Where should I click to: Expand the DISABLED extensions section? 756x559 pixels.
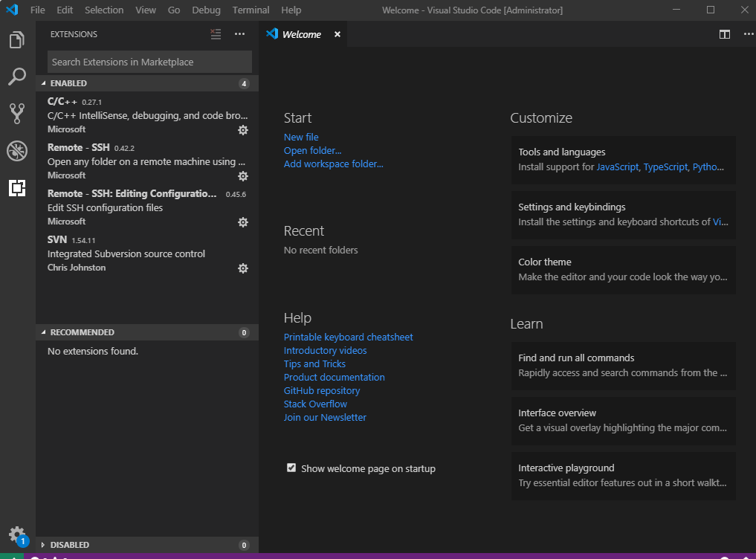click(x=147, y=545)
